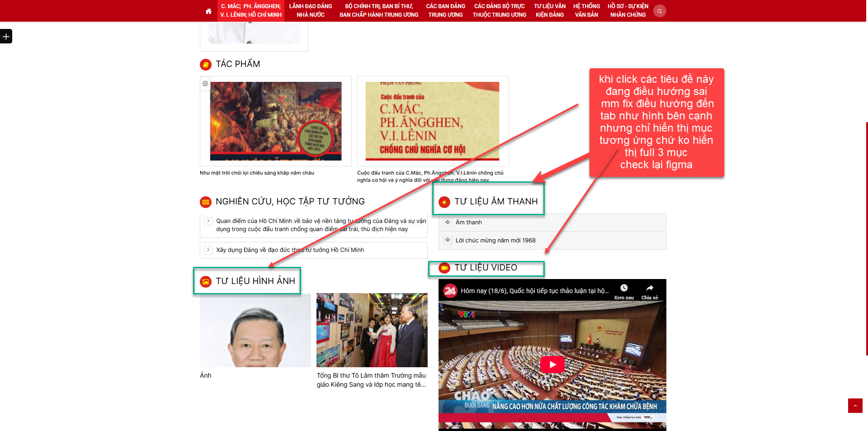868x431 pixels.
Task: Open Tô Lâm visiting kindergarten photo
Action: [x=372, y=330]
